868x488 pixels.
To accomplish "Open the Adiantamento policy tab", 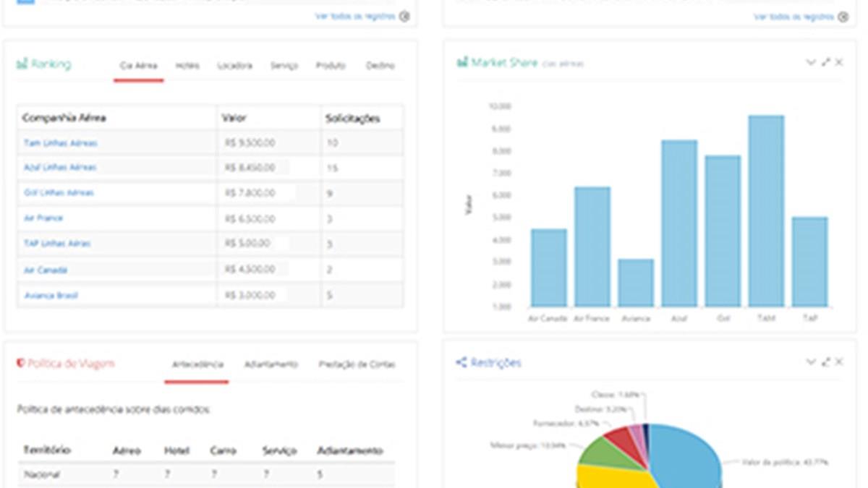I will (271, 364).
